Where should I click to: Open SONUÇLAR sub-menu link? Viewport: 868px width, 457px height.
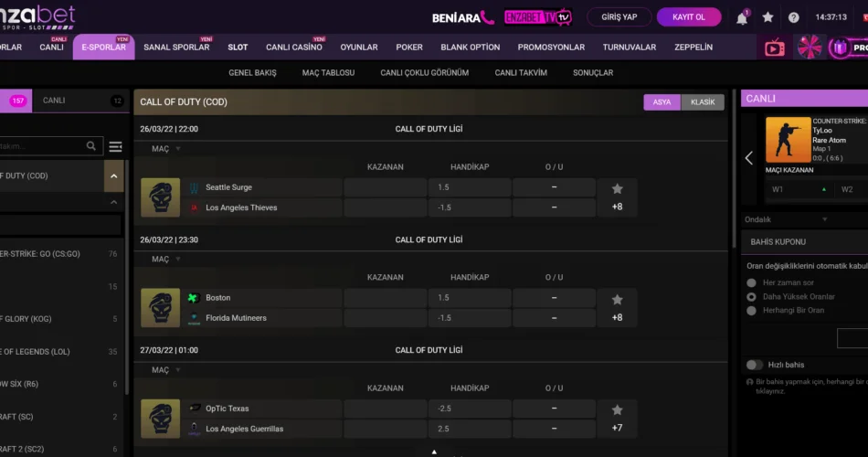[593, 72]
